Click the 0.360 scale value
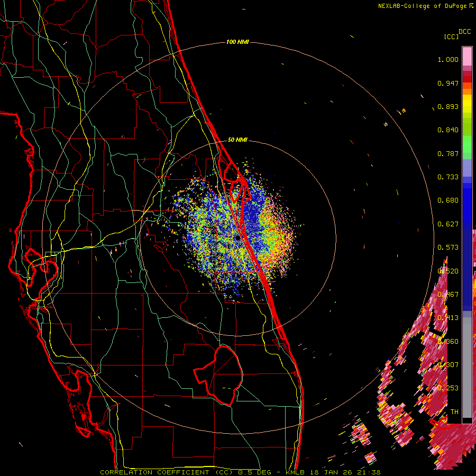 tap(448, 342)
